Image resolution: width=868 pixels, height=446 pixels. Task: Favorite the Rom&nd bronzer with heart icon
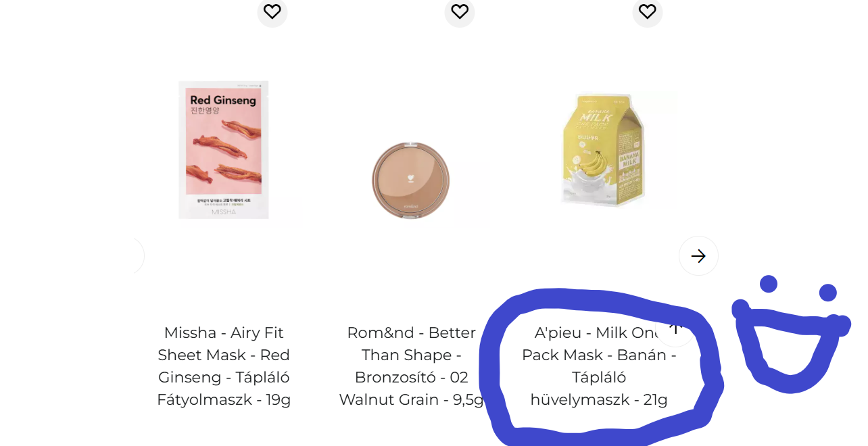(460, 11)
